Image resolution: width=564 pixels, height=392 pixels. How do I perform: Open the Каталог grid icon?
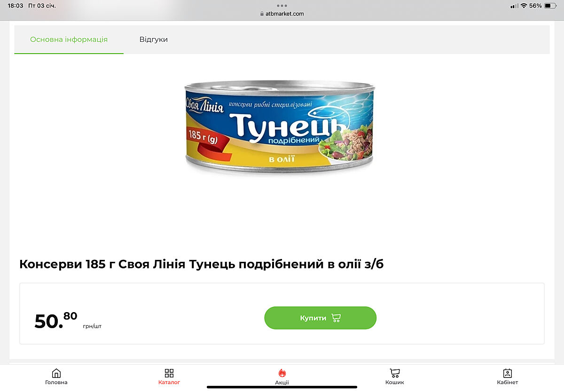coord(169,373)
